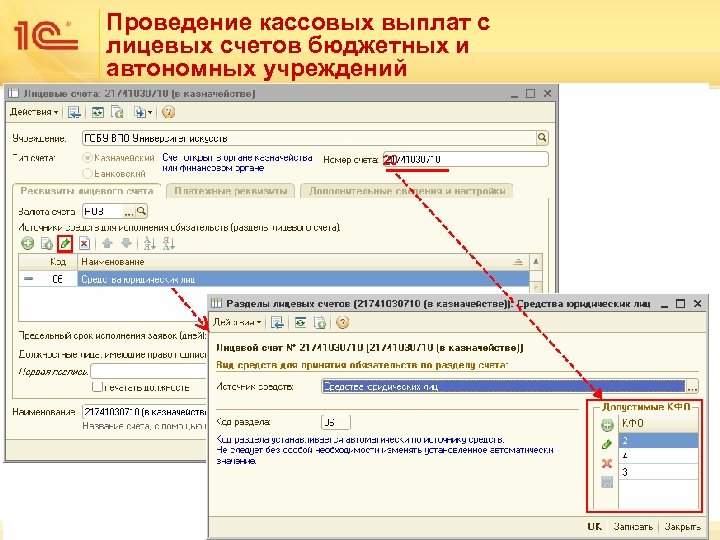The image size is (720, 540).
Task: Click the copy document icon in Лицевые счета toolbar
Action: click(x=118, y=112)
